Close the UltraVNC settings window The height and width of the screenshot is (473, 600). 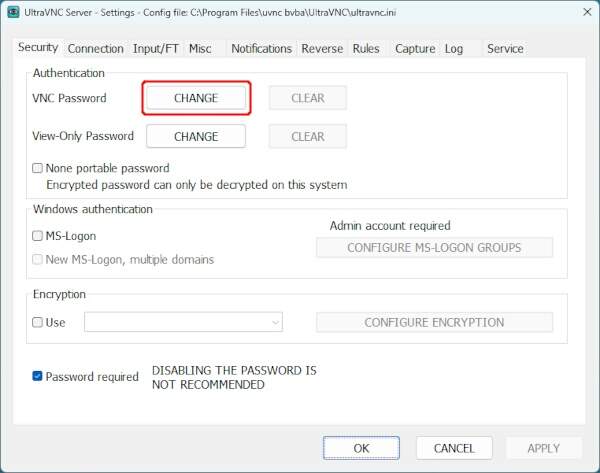point(587,12)
